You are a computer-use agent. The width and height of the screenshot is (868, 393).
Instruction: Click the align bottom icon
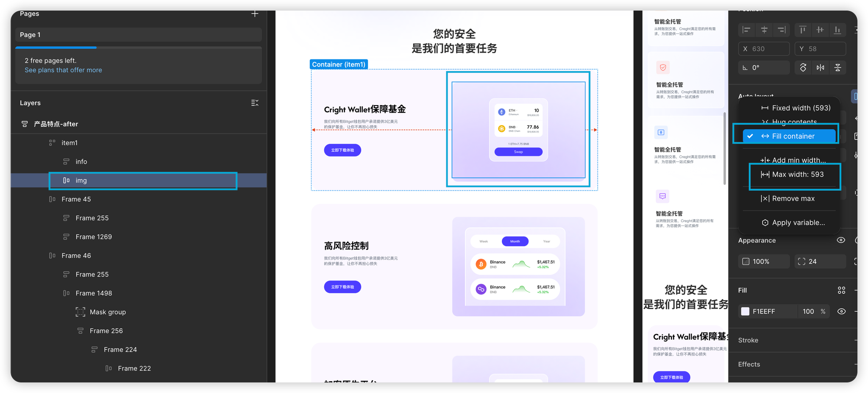click(837, 30)
